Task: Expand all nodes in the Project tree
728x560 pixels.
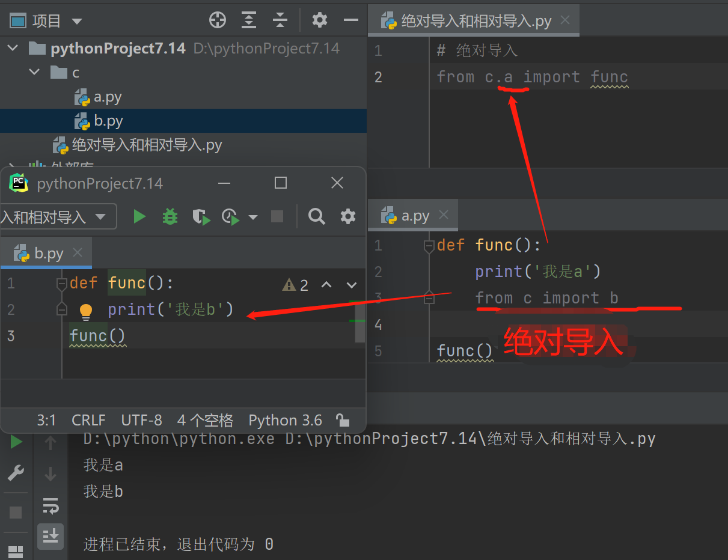Action: [x=248, y=20]
